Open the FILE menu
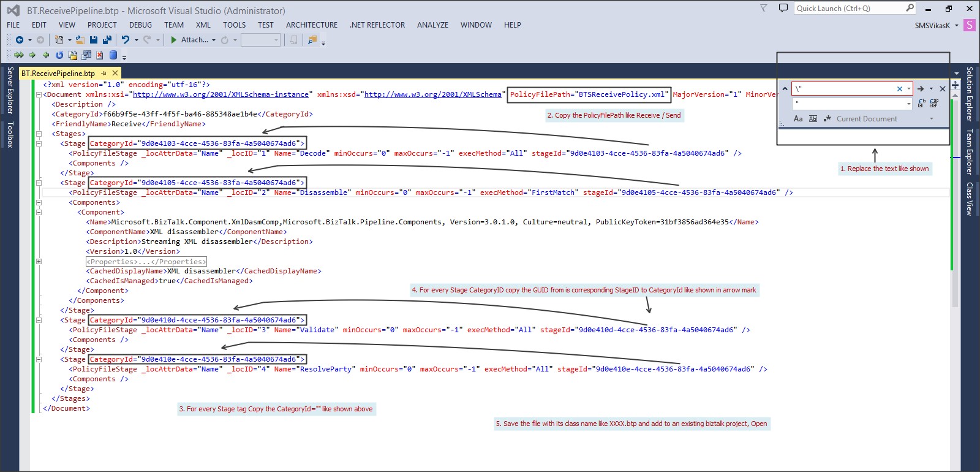Screen dimensions: 980x472 (x=13, y=25)
